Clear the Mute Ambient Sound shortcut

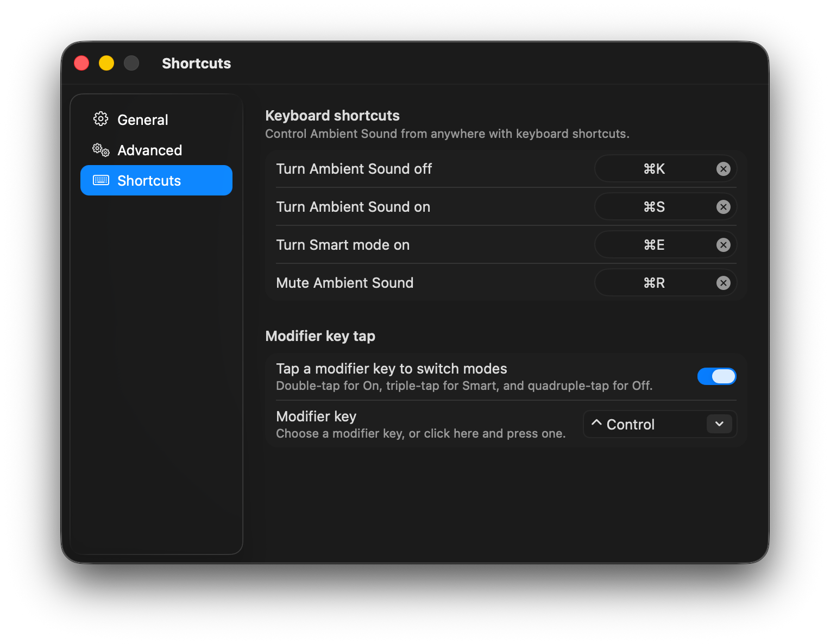723,282
